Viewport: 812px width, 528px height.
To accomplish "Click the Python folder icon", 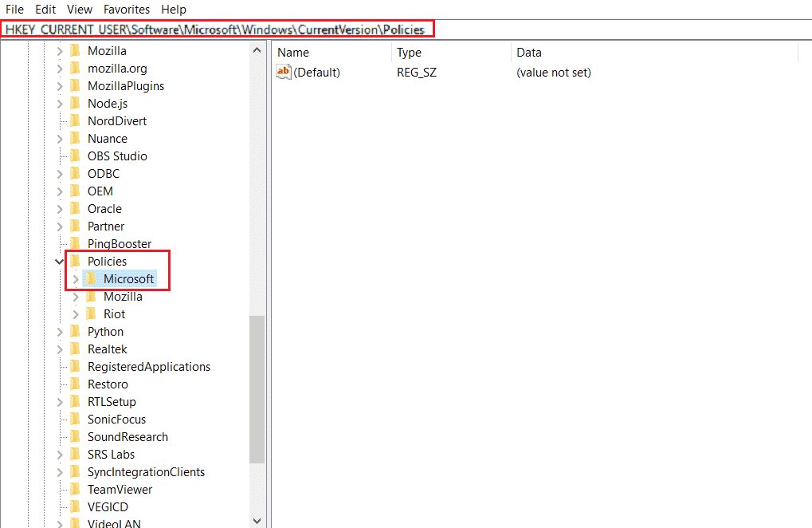I will click(76, 332).
